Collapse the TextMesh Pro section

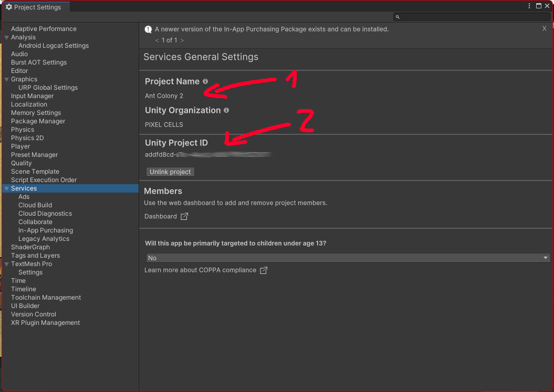[x=5, y=263]
